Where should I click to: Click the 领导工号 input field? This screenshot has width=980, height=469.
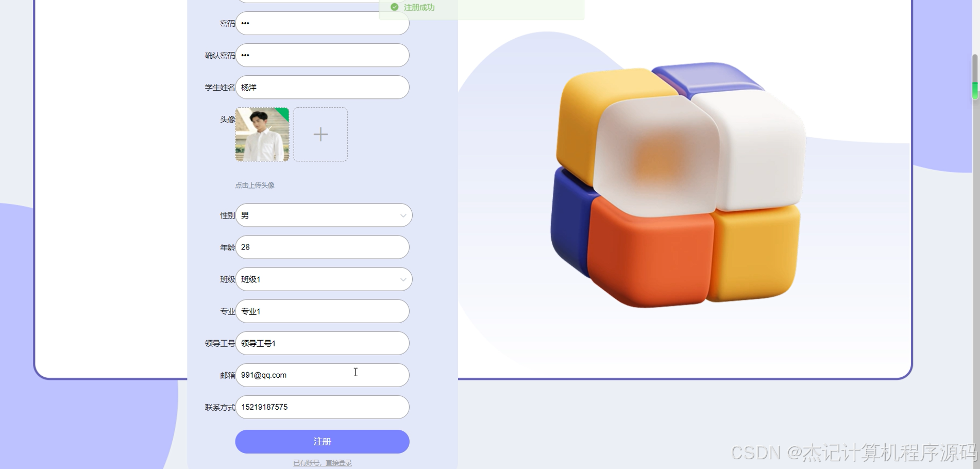[x=322, y=343]
